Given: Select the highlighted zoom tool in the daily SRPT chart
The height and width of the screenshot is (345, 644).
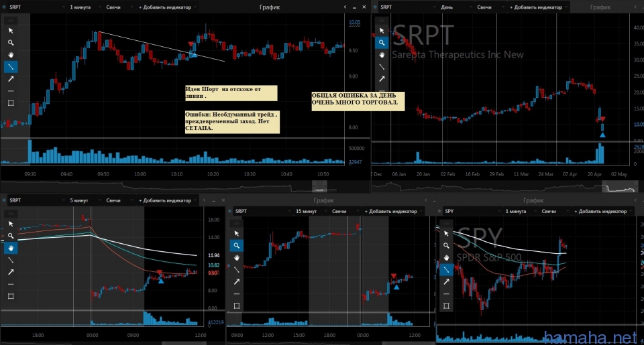Looking at the screenshot, I should [x=382, y=43].
